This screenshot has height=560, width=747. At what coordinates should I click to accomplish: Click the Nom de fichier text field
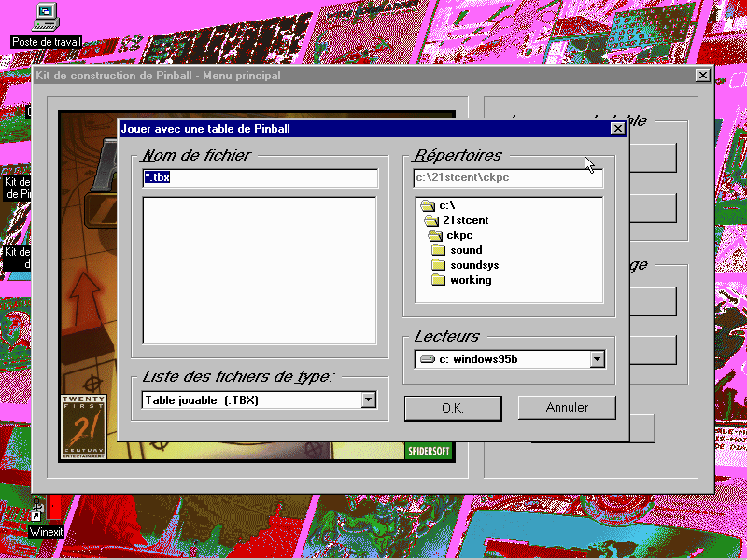(260, 177)
